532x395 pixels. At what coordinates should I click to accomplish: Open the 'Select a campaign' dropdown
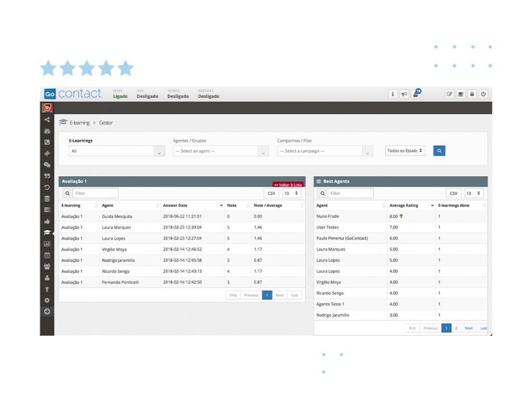coord(325,151)
